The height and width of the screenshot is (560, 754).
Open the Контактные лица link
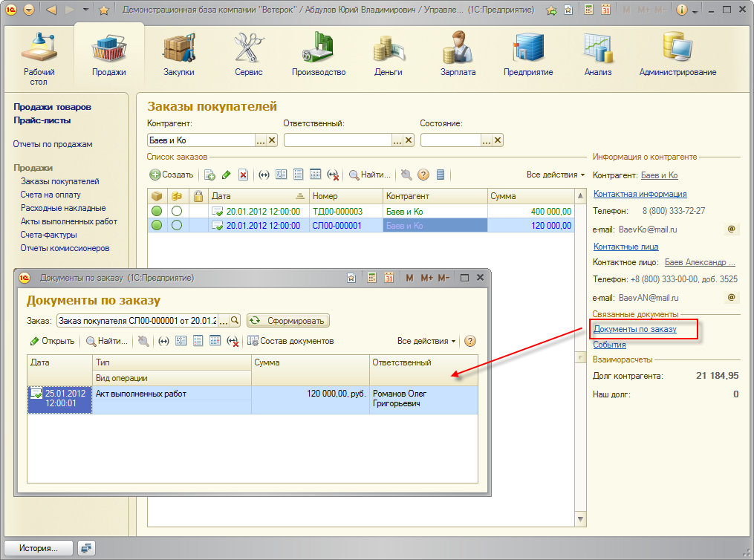625,247
